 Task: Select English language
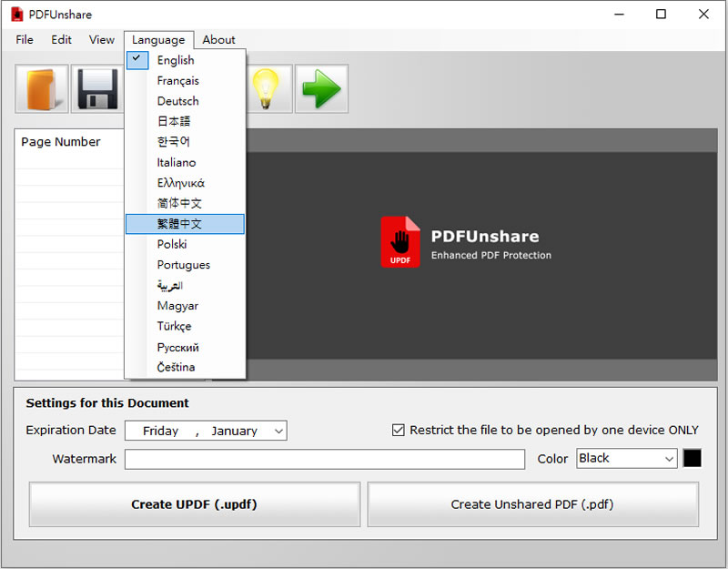click(x=185, y=60)
